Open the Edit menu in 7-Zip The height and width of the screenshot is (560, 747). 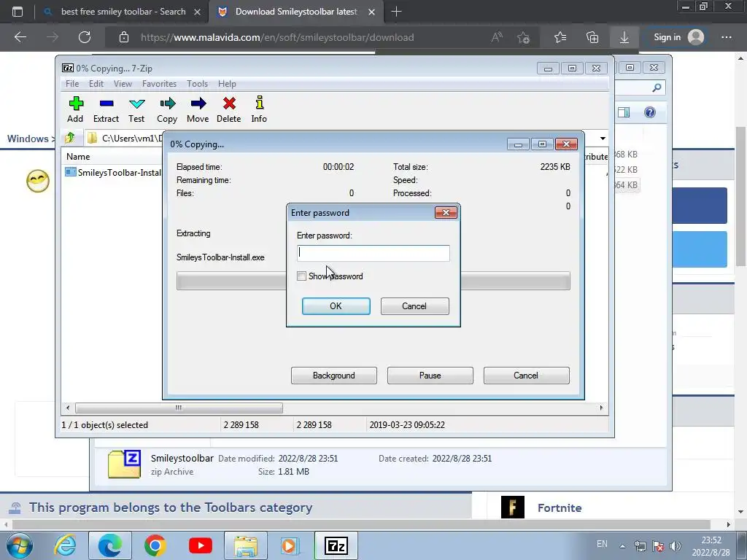(x=96, y=84)
